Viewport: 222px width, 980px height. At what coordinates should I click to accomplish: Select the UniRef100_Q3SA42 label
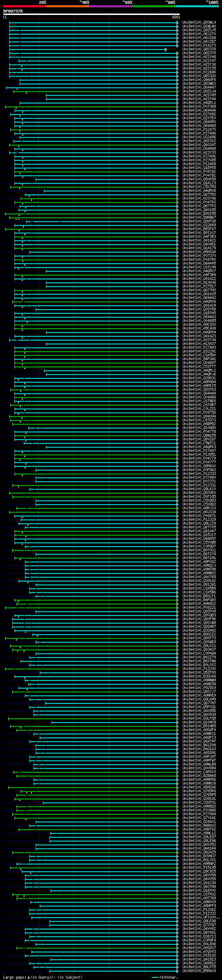[199, 630]
